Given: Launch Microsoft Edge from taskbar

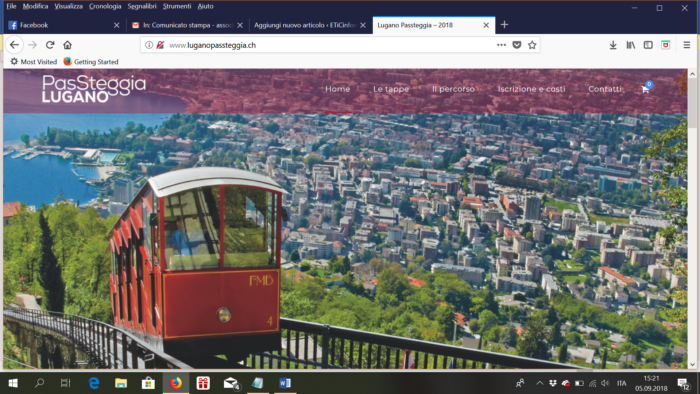Looking at the screenshot, I should [94, 383].
